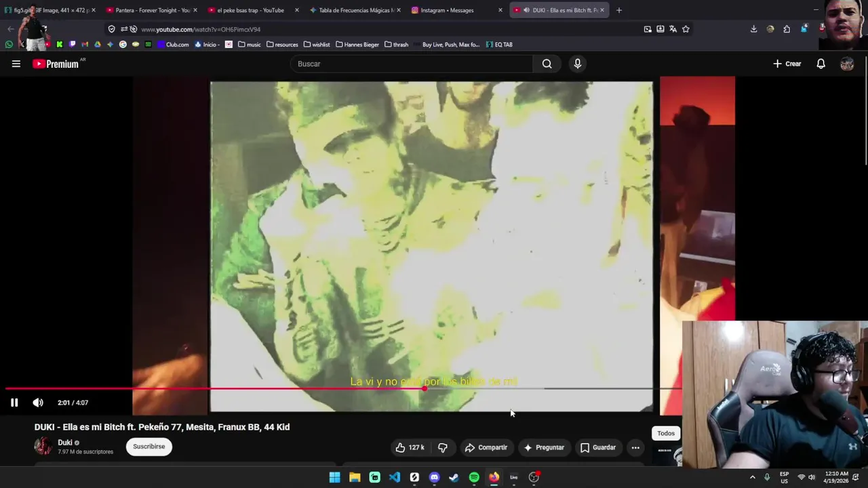Open Firefox from taskbar
Screen dimensions: 868x488
pyautogui.click(x=494, y=477)
